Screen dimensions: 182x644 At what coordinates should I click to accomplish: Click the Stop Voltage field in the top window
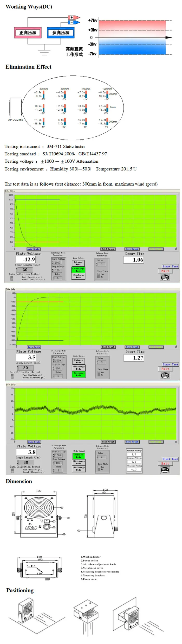point(57,270)
